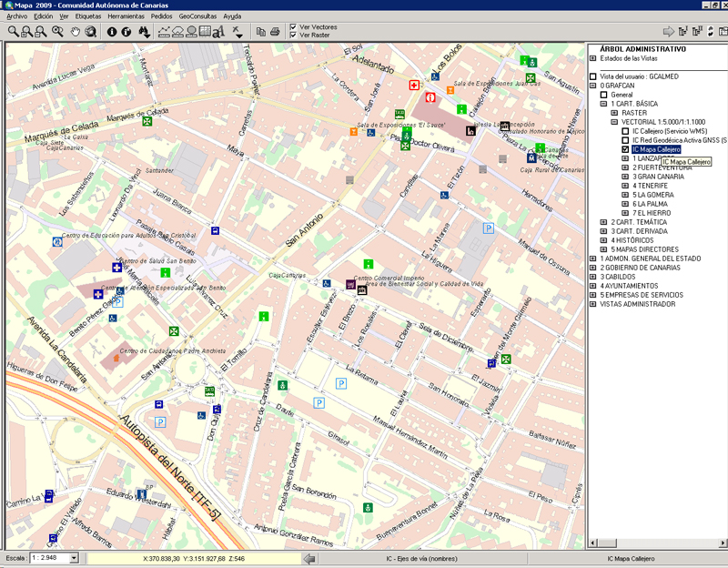
Task: Expand the 4 TENERIFE node
Action: tap(625, 186)
